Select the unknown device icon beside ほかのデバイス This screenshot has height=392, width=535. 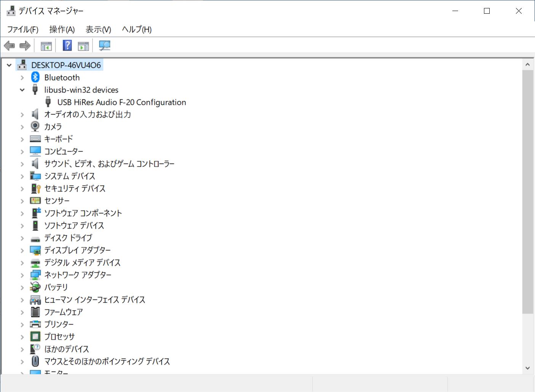click(35, 349)
